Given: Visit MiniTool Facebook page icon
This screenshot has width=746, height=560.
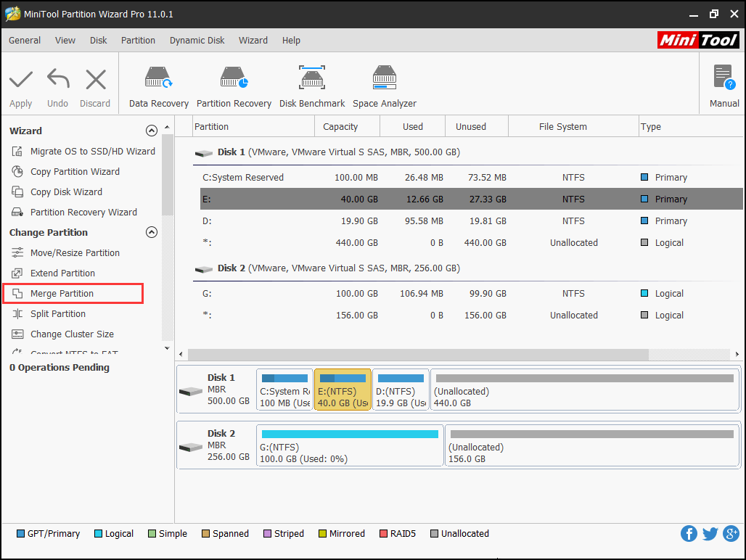Looking at the screenshot, I should [689, 534].
